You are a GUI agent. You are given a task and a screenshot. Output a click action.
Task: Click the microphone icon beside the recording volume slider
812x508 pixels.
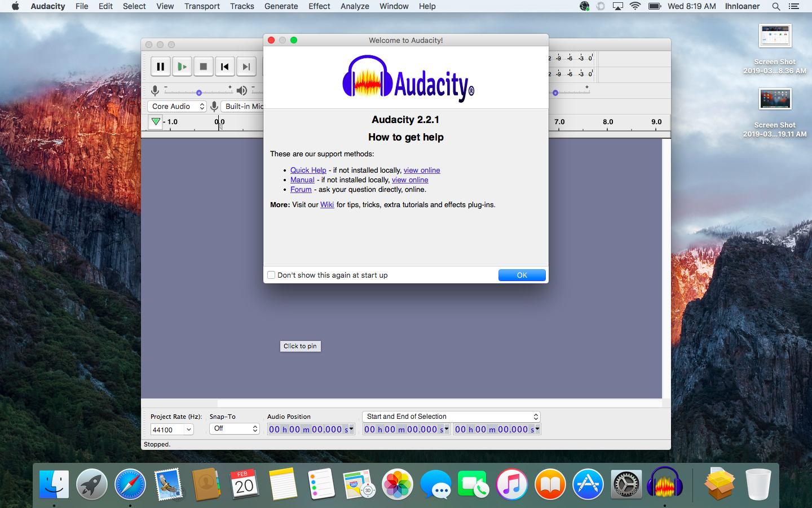tap(155, 90)
